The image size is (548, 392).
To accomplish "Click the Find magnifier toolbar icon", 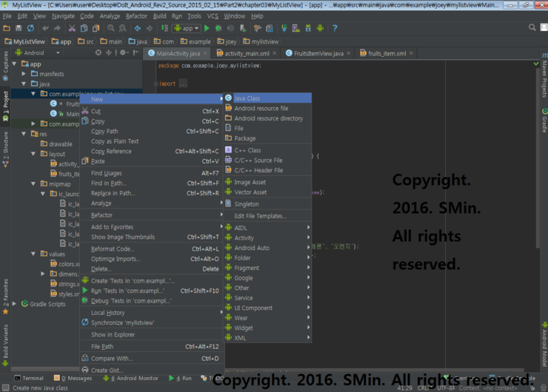I will point(111,28).
